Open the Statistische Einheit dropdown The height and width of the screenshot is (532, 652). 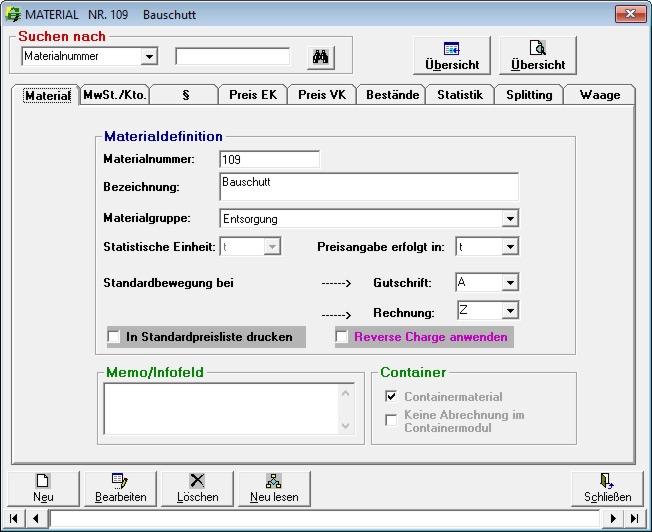[x=272, y=247]
